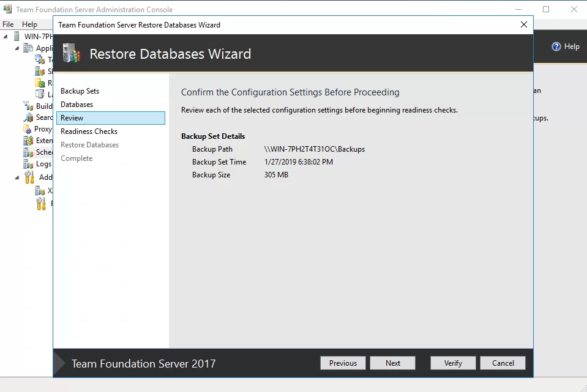
Task: Close the Restore Databases Wizard dialog
Action: tap(523, 24)
